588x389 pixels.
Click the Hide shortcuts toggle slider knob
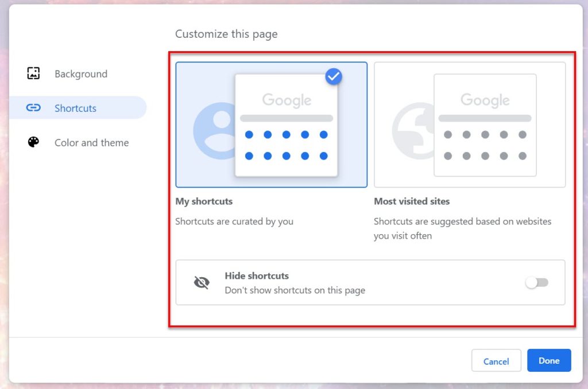coord(532,282)
